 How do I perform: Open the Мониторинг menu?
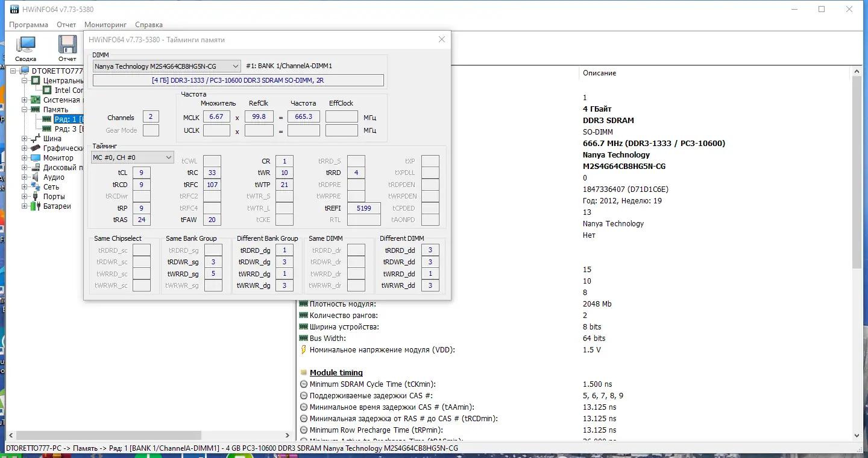click(x=105, y=25)
